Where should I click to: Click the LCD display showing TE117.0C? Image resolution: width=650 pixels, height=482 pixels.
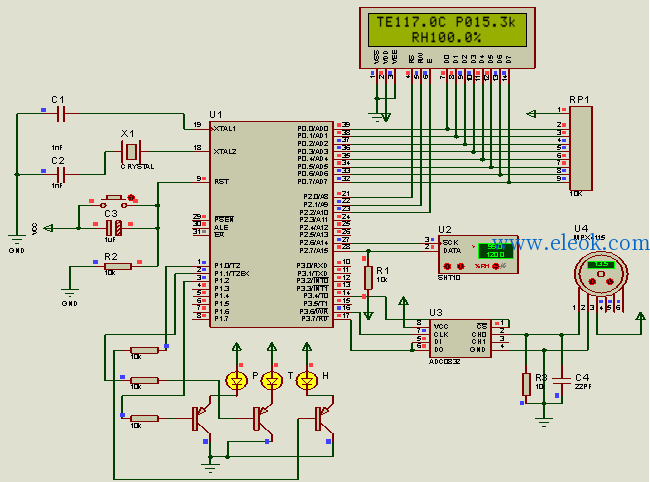pyautogui.click(x=447, y=30)
